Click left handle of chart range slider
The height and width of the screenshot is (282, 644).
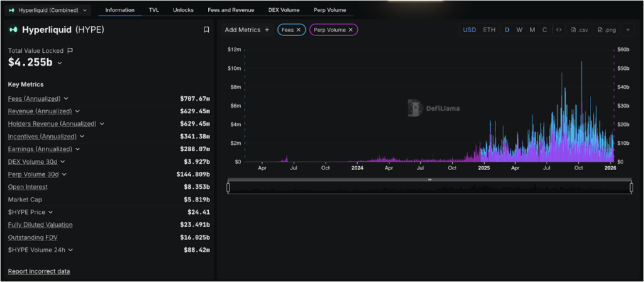pyautogui.click(x=228, y=188)
